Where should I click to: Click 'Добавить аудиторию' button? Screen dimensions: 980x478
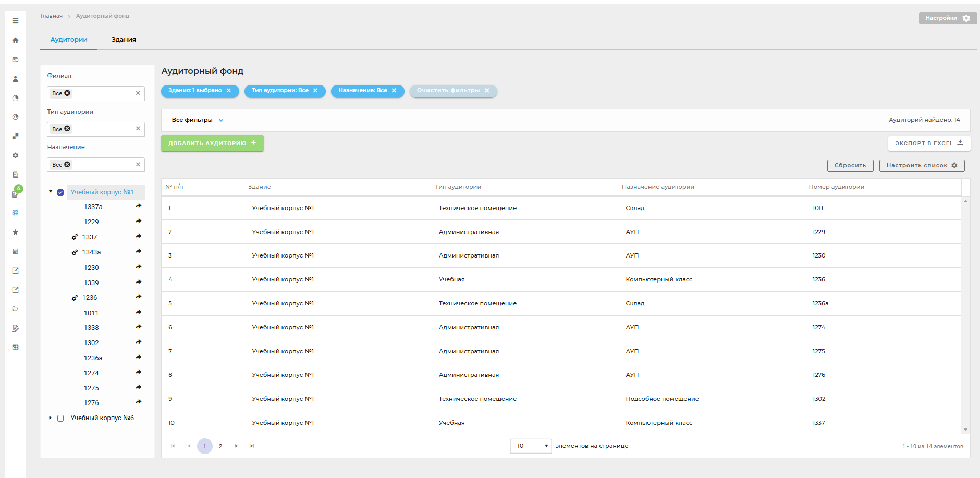[212, 143]
